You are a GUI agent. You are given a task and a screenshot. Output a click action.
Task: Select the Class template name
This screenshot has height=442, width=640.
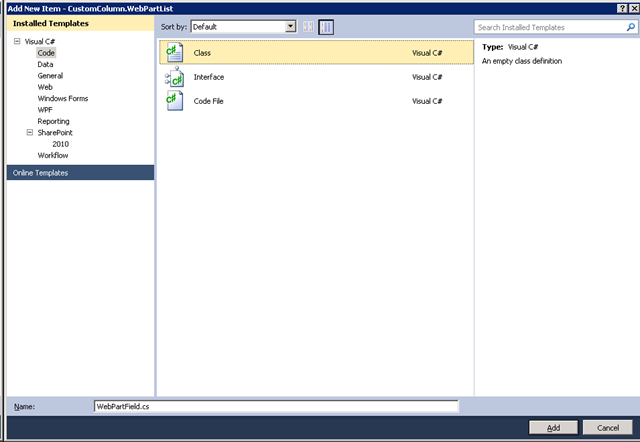pyautogui.click(x=202, y=53)
